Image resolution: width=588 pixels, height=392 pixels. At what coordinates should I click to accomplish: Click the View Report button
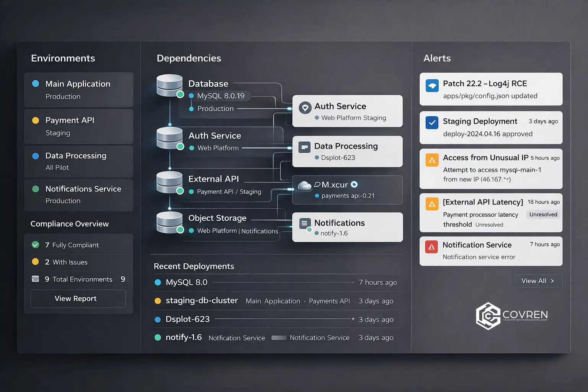78,299
